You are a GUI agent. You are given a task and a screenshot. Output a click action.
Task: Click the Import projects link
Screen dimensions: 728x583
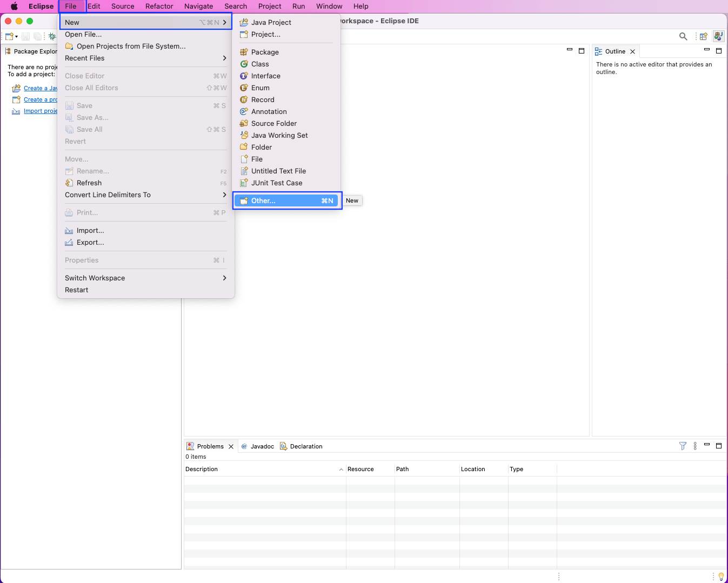(42, 111)
